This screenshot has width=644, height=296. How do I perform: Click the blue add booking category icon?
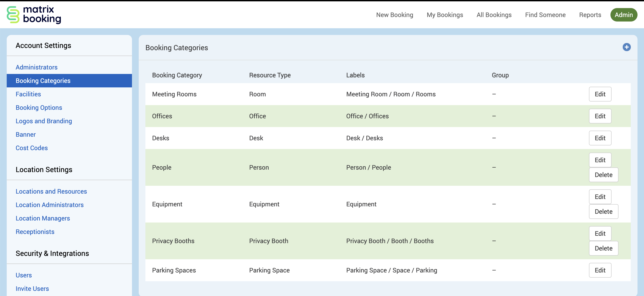tap(627, 47)
